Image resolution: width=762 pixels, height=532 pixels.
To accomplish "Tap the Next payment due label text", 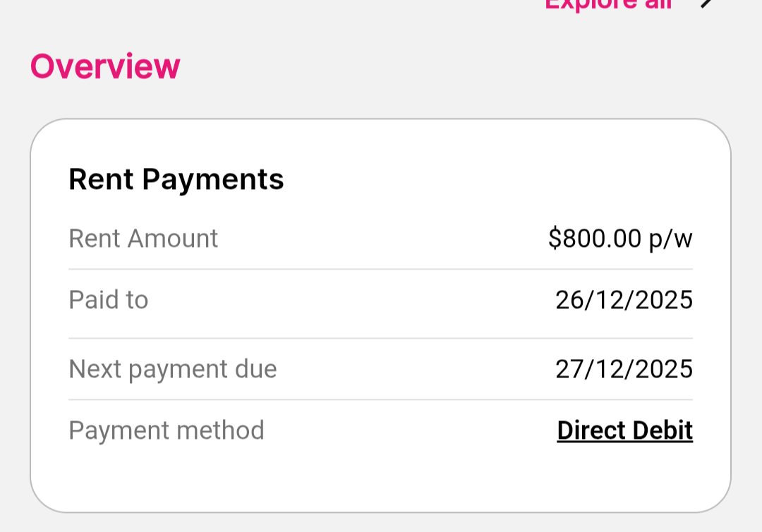I will pyautogui.click(x=172, y=368).
